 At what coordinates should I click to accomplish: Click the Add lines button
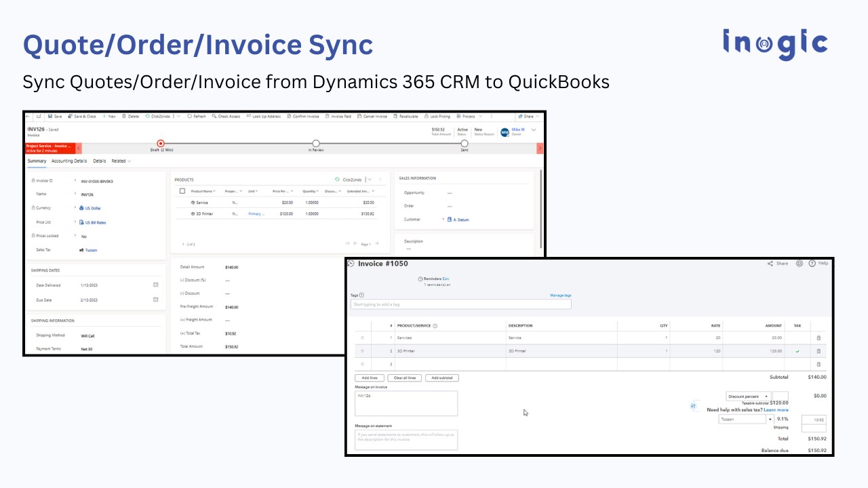click(370, 378)
